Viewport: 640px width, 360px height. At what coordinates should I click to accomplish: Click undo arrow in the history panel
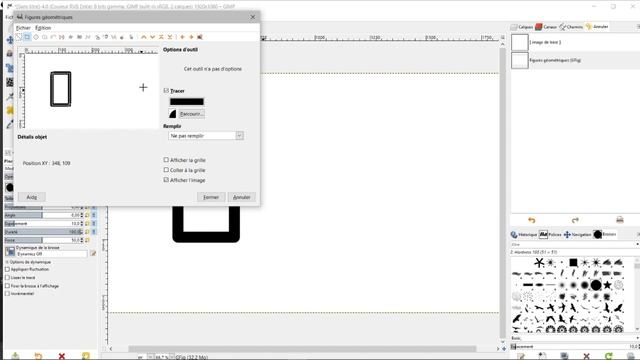click(x=531, y=220)
